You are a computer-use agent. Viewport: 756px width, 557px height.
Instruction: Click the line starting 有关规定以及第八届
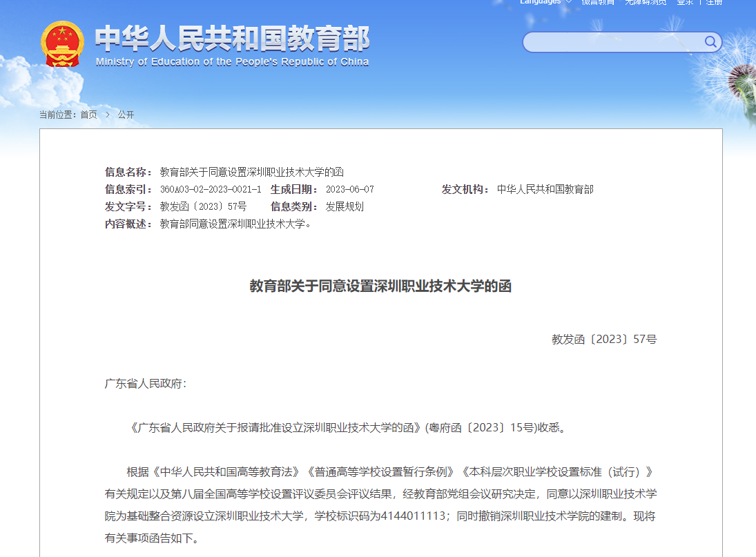381,494
